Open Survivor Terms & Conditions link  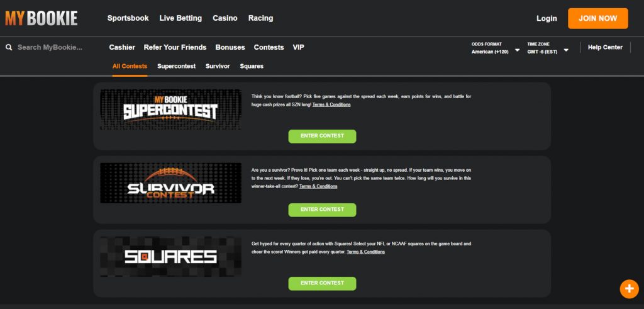318,186
